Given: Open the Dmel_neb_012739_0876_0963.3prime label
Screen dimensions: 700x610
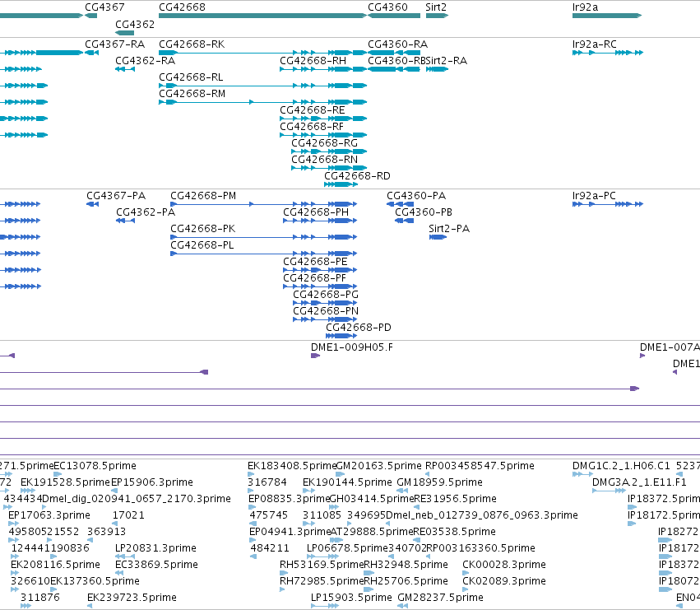Looking at the screenshot, I should pyautogui.click(x=482, y=515).
